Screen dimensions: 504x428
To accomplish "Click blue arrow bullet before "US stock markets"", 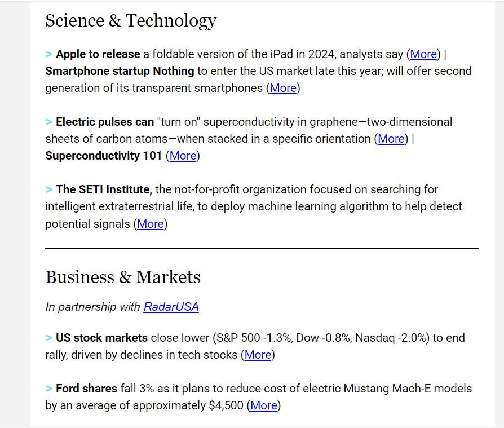I will [x=49, y=338].
